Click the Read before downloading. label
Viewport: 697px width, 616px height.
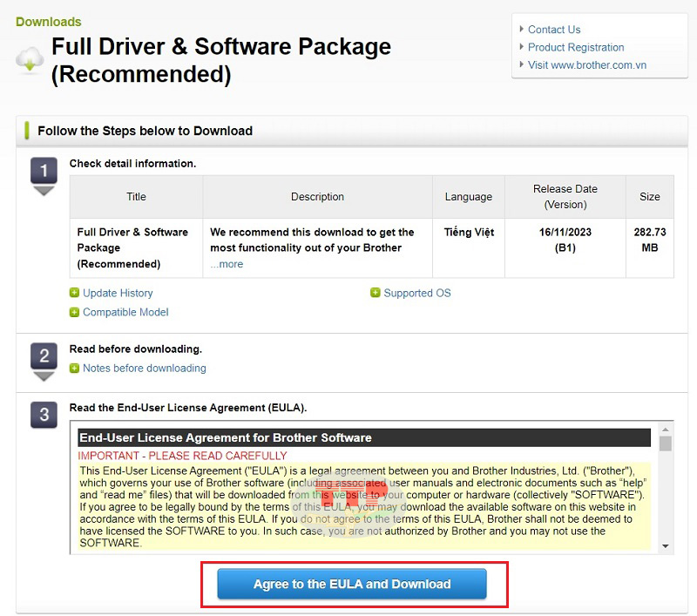pyautogui.click(x=136, y=349)
